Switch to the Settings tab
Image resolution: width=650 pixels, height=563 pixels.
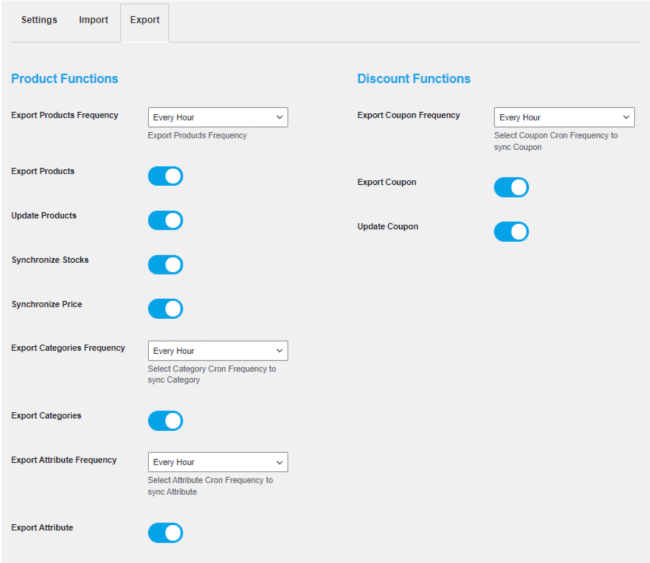(39, 20)
